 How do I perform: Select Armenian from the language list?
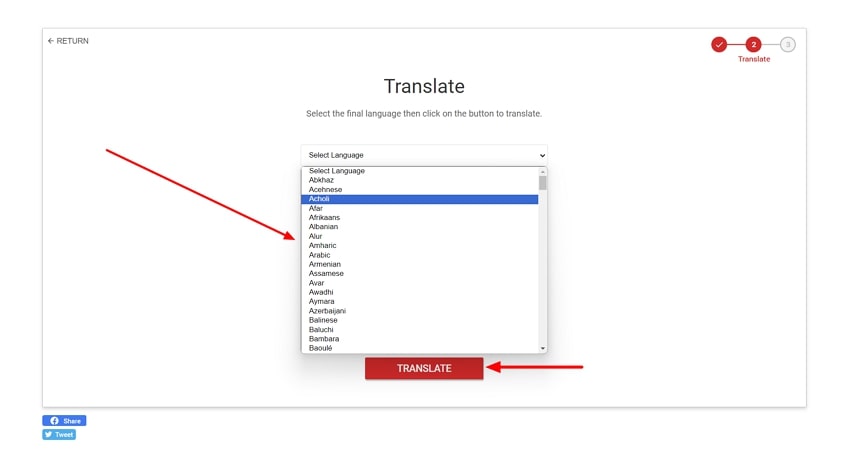pos(420,264)
